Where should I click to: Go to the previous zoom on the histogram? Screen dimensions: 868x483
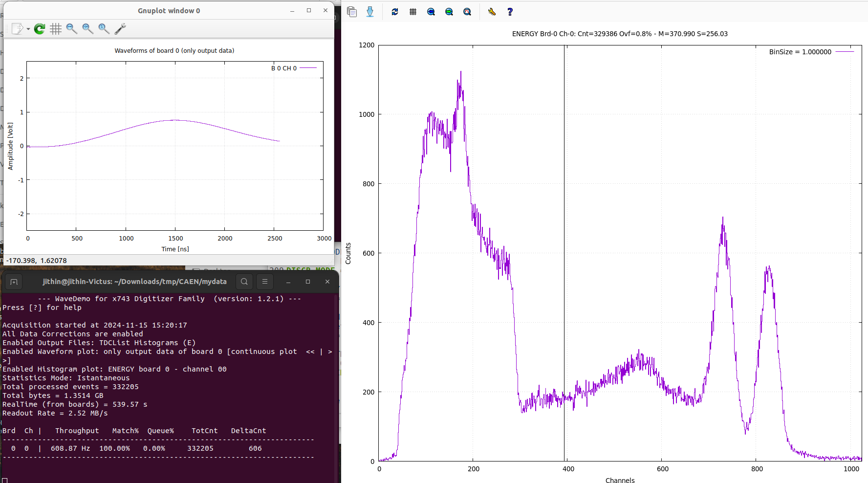tap(431, 12)
